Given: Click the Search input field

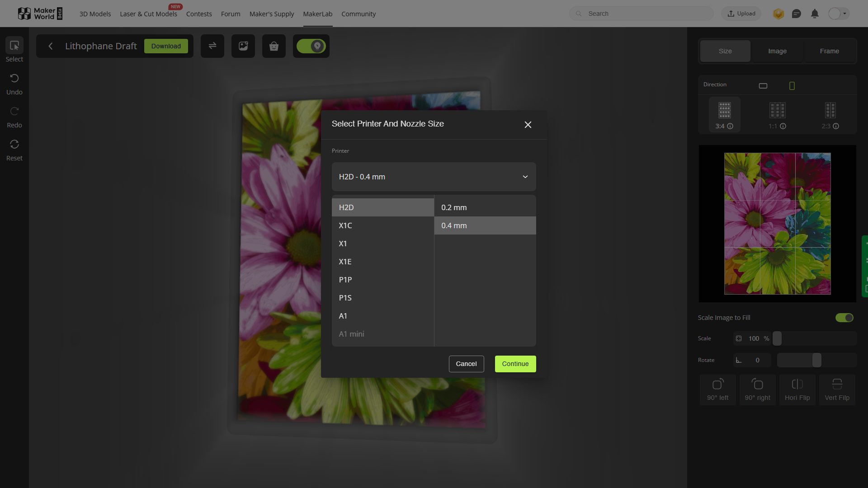Looking at the screenshot, I should (642, 14).
